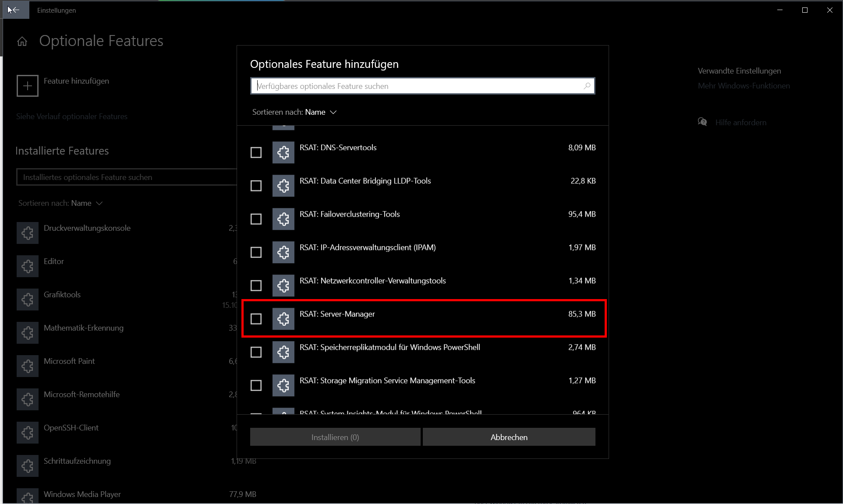Viewport: 843px width, 504px height.
Task: Open Mehr Windows-Funktionen link
Action: click(x=744, y=86)
